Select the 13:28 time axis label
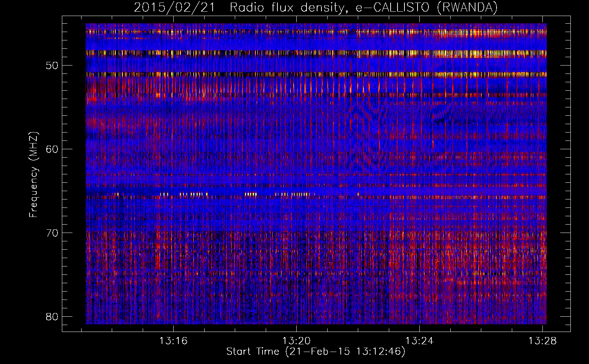Image resolution: width=589 pixels, height=364 pixels. click(x=542, y=341)
